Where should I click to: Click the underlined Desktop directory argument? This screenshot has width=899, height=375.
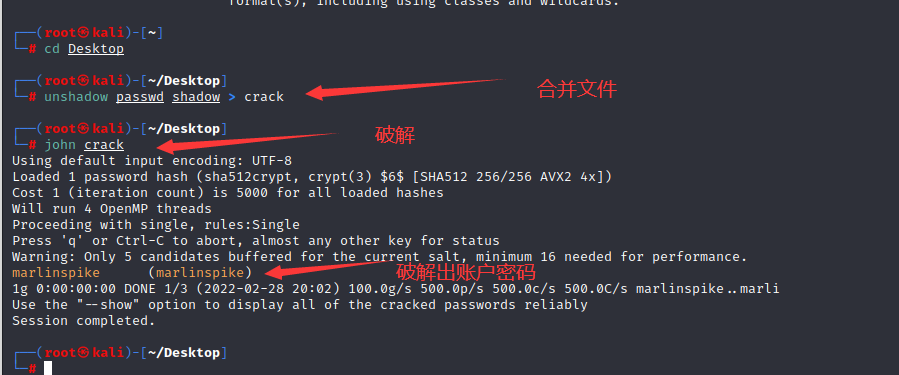(96, 49)
